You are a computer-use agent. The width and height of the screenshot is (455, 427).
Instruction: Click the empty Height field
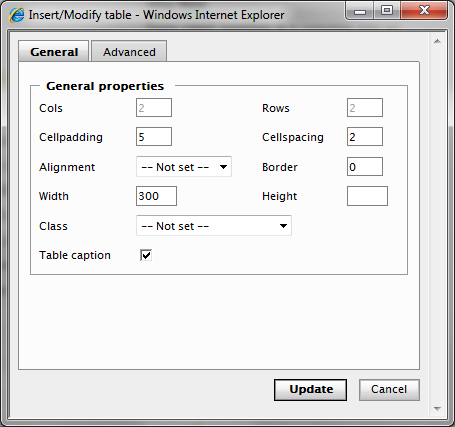click(367, 196)
